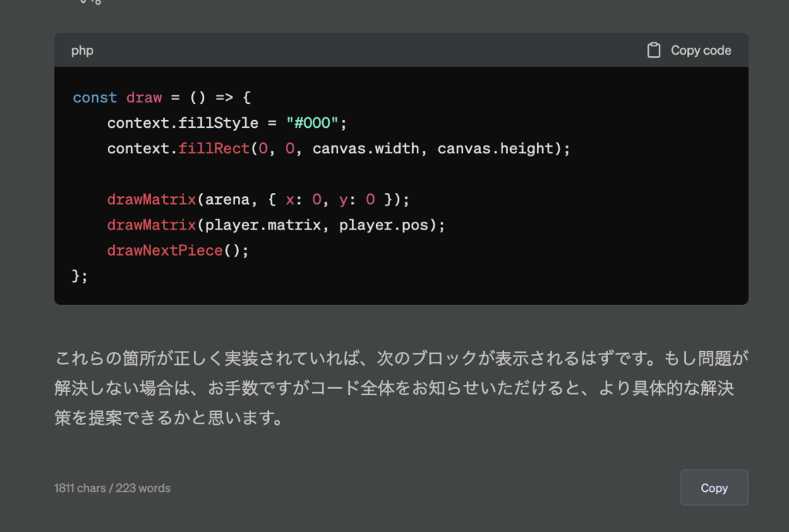Image resolution: width=789 pixels, height=532 pixels.
Task: Click the closing "};" on the last code line
Action: coord(80,276)
